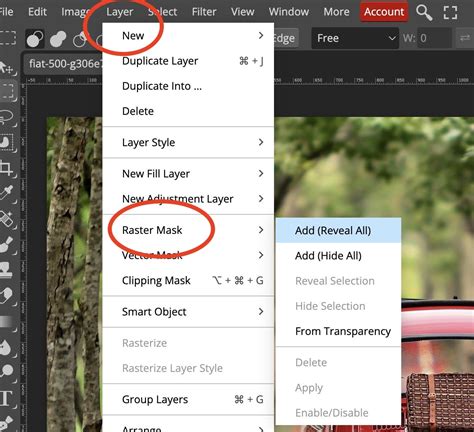Select the Clone Stamp tool
This screenshot has height=432, width=474.
[7, 269]
